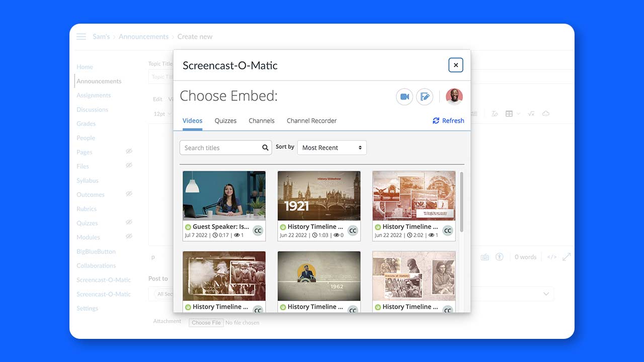Click the video list vertical scrollbar

[461, 202]
